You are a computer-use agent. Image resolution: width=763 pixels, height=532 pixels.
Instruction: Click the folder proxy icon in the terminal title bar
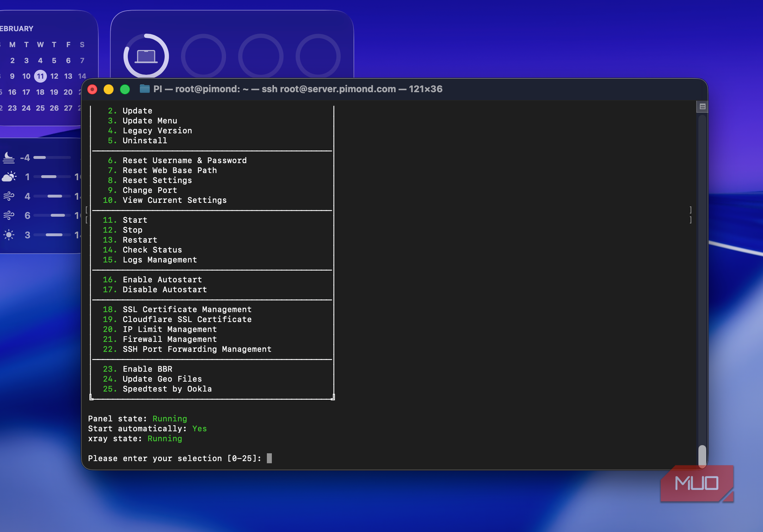(145, 89)
